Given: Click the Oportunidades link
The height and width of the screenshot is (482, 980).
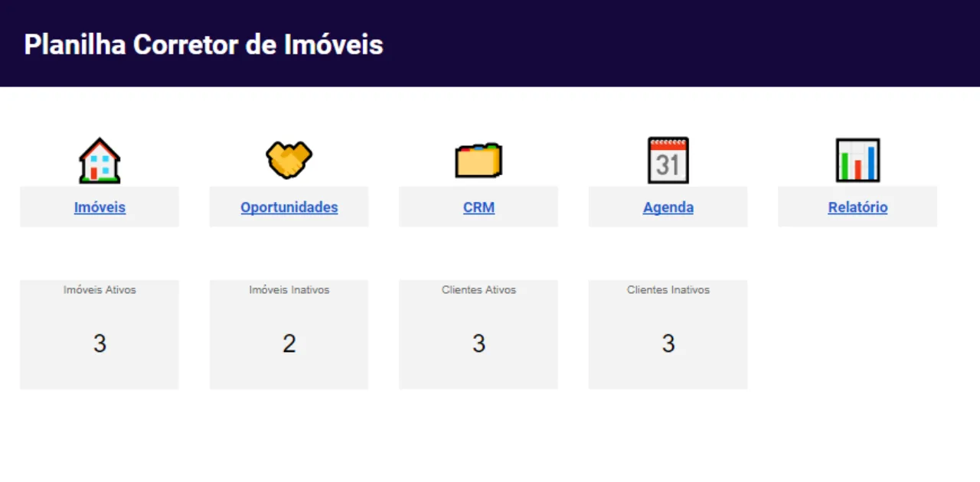Looking at the screenshot, I should (289, 207).
